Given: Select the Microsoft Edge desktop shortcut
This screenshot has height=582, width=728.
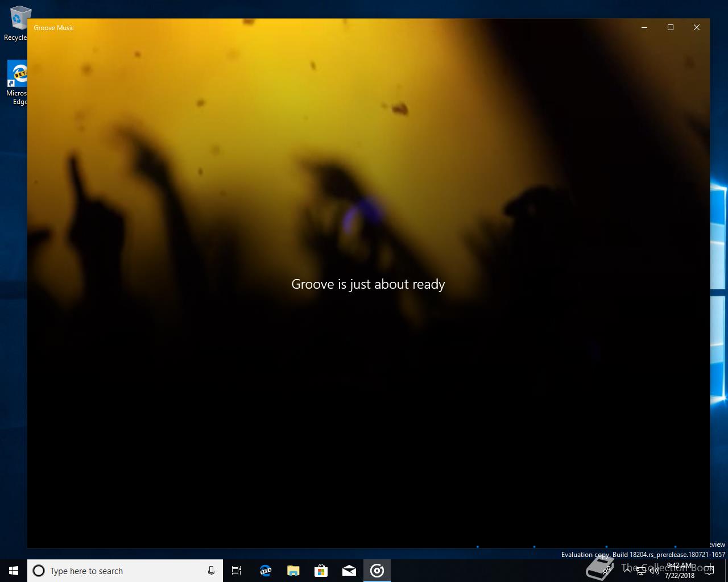Looking at the screenshot, I should [17, 83].
